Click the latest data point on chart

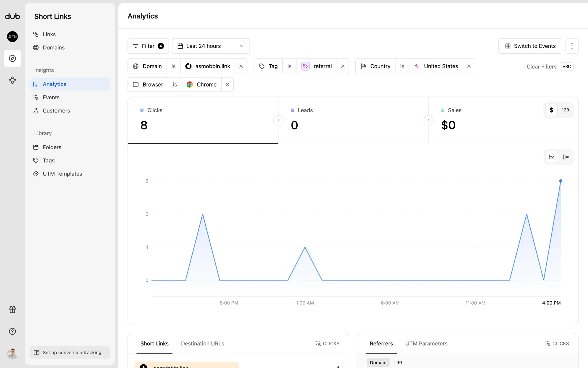click(x=560, y=181)
